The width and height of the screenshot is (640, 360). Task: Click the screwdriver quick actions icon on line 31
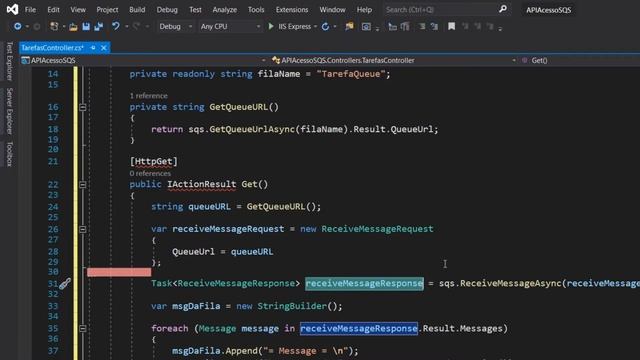[64, 284]
